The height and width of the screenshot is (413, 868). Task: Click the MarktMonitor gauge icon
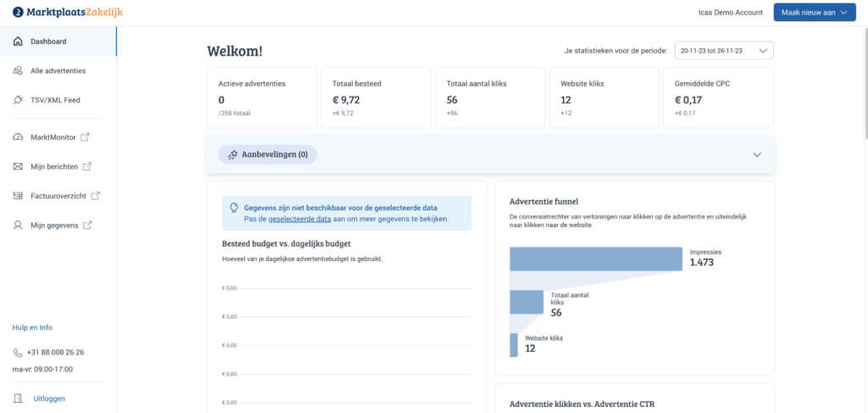coord(18,137)
